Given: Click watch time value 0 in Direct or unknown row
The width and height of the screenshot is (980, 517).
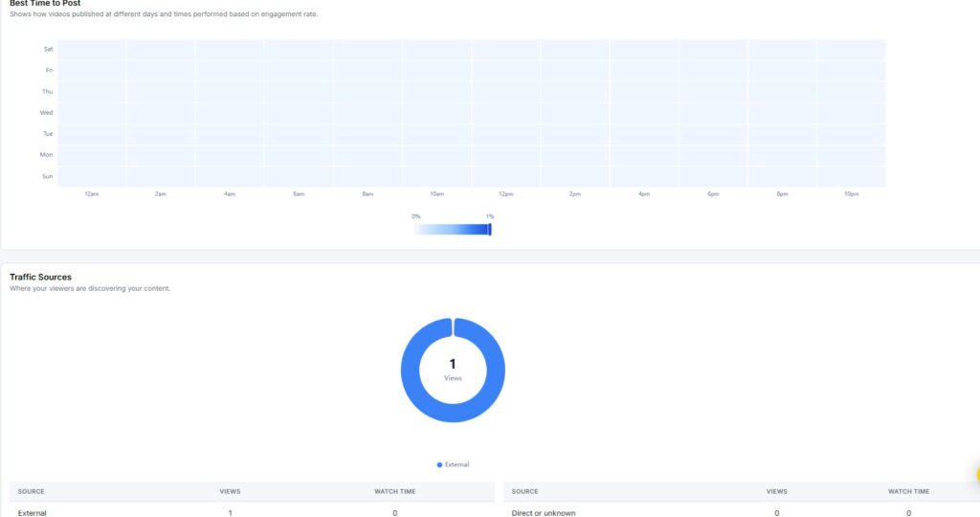Looking at the screenshot, I should [x=909, y=512].
